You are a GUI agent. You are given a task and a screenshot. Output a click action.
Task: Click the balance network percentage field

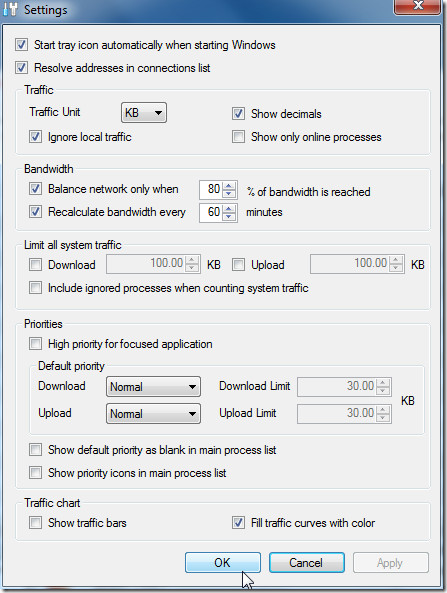coord(211,189)
